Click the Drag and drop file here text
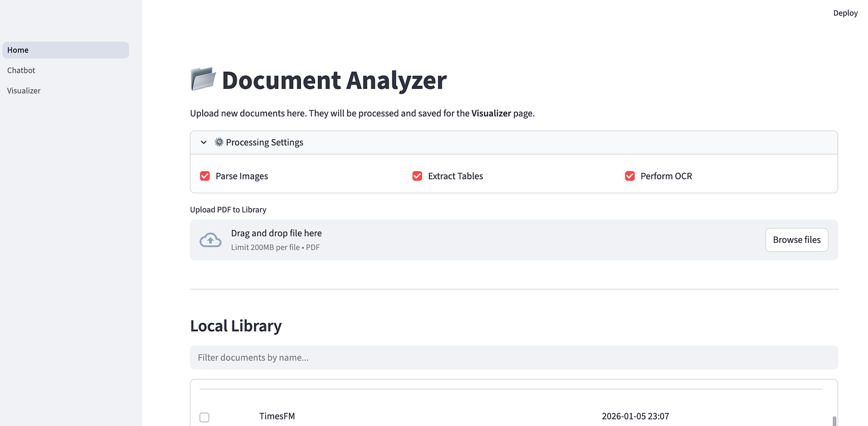 (x=277, y=233)
